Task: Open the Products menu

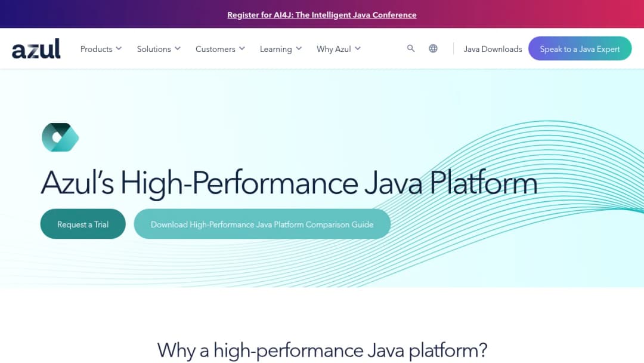Action: point(96,49)
